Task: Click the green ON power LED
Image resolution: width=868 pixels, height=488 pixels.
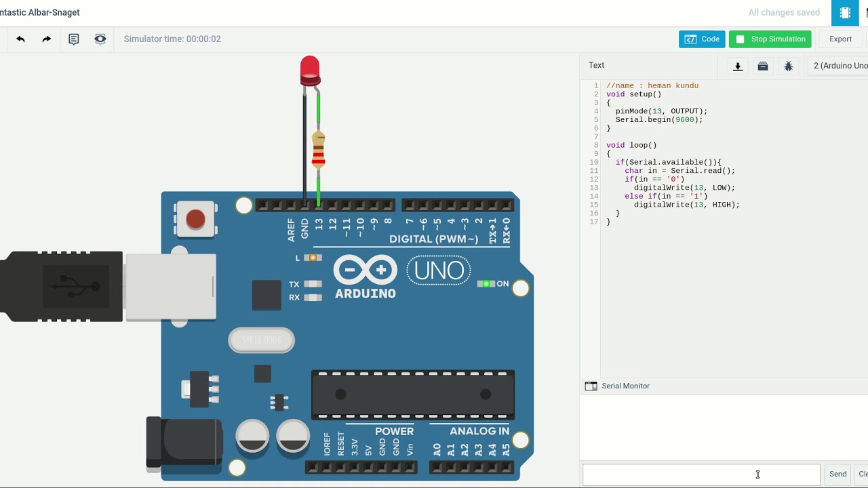Action: click(486, 284)
